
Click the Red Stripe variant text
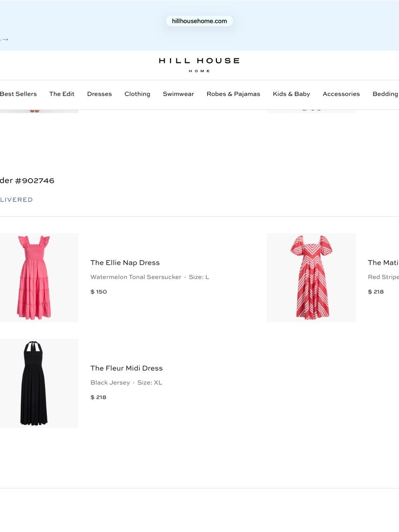tap(383, 277)
